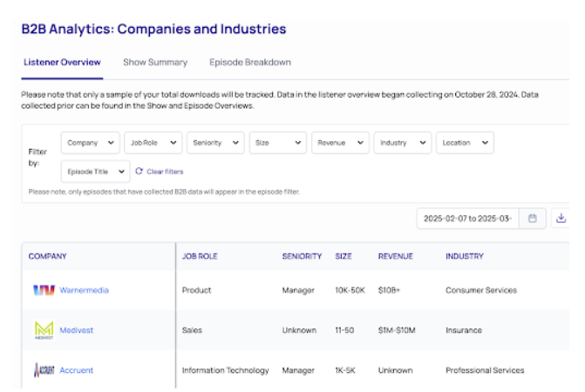Open the Accruent company link

tap(77, 370)
